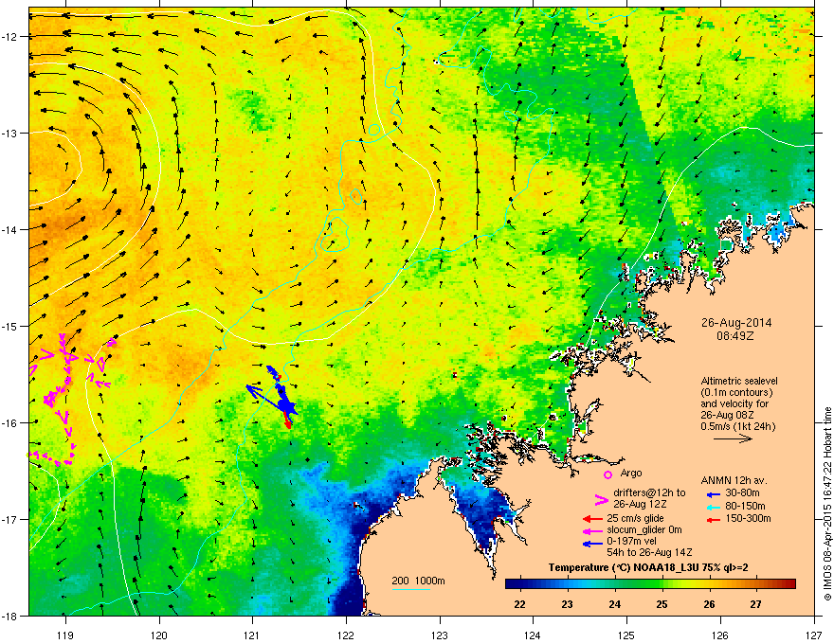Click the 0.5m/s (1kt 24h) text

coord(738,426)
